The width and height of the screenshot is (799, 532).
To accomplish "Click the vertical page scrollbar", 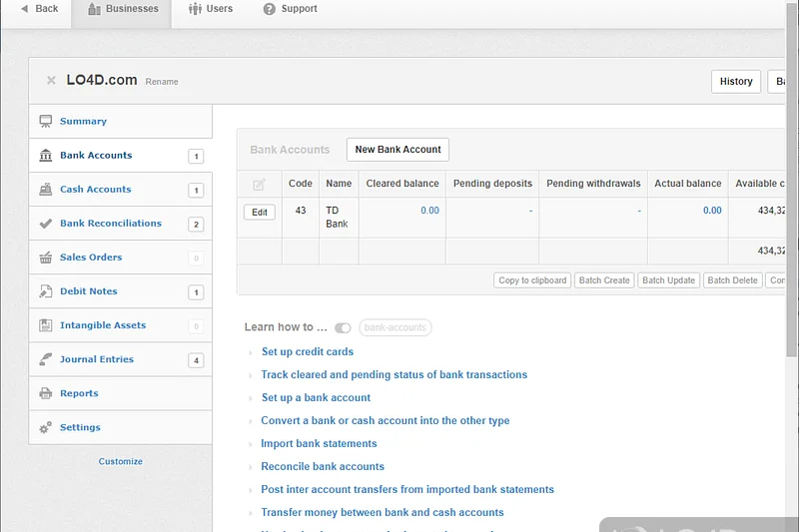I will click(793, 200).
